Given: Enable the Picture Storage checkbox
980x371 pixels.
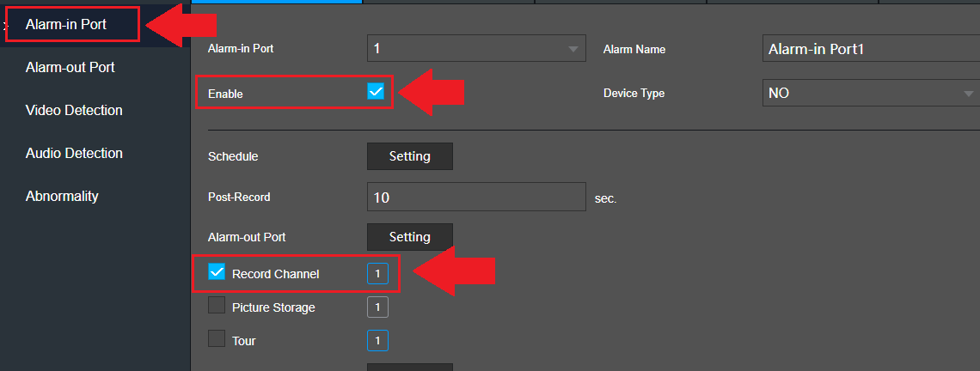Looking at the screenshot, I should (217, 306).
